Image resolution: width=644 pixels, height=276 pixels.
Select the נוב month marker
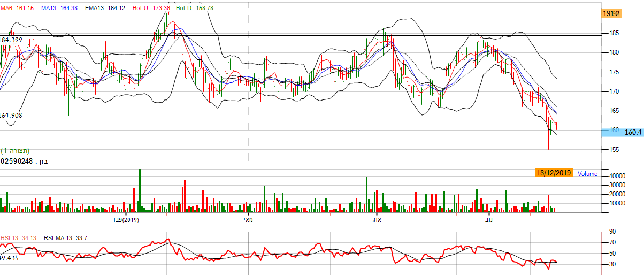(488, 219)
